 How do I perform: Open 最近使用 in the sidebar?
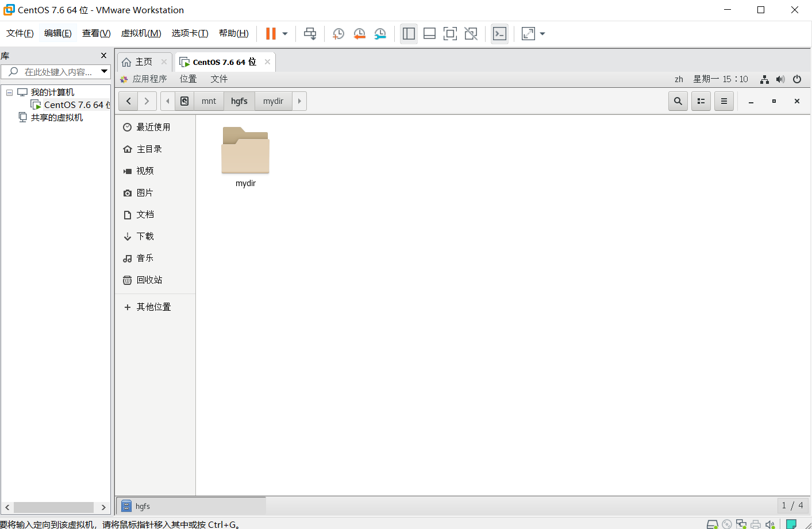(x=155, y=127)
